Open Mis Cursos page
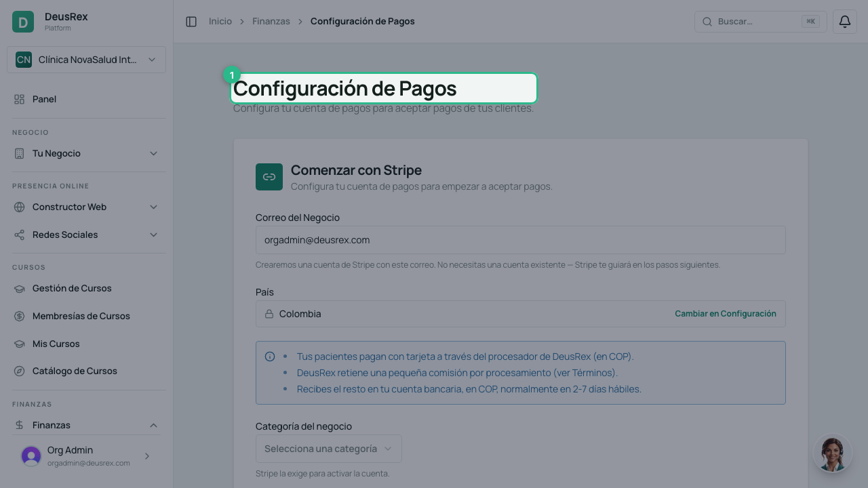The height and width of the screenshot is (488, 868). coord(87,344)
